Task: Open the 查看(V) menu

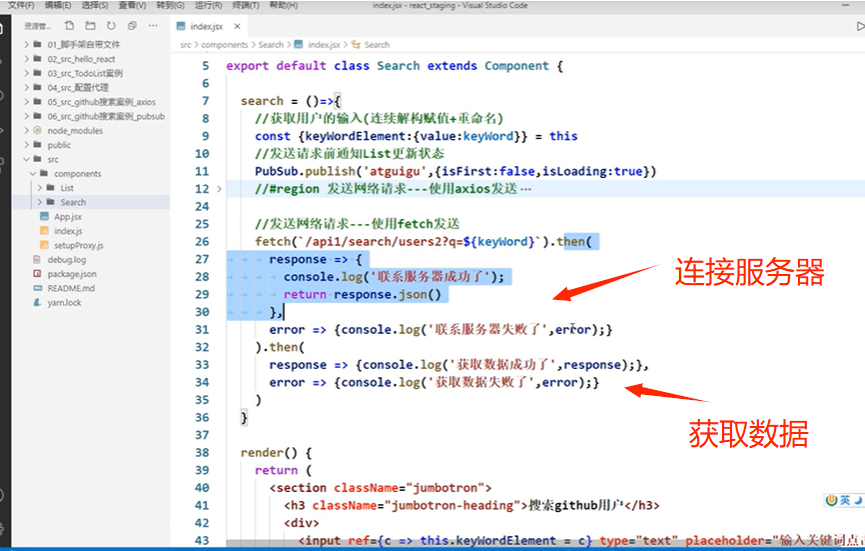Action: pos(132,5)
